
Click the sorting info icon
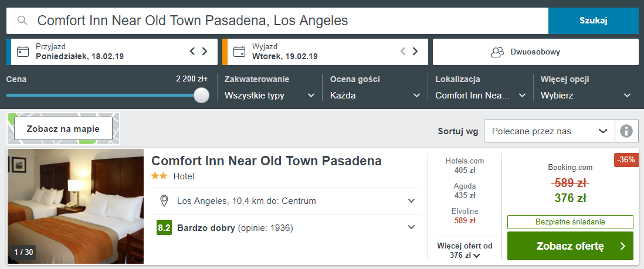click(x=626, y=131)
